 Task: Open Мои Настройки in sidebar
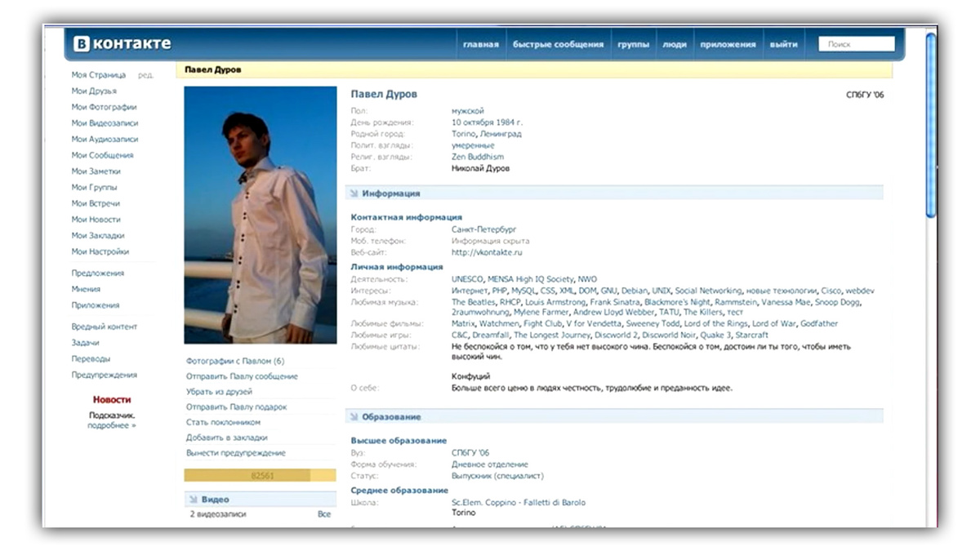click(100, 251)
